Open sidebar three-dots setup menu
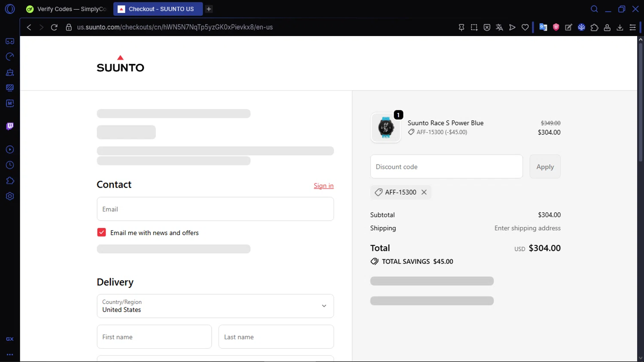This screenshot has height=362, width=644. (10, 355)
